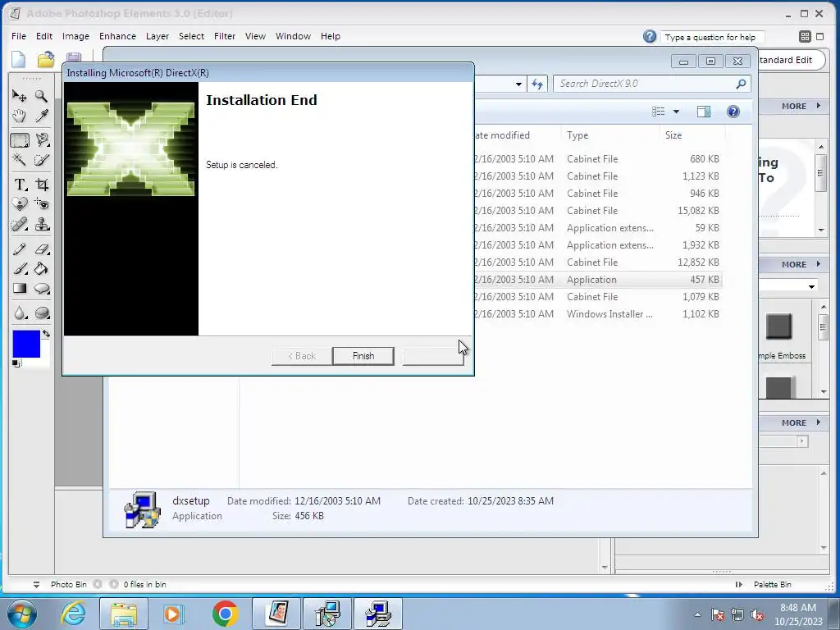Select the Brush tool

(x=20, y=268)
